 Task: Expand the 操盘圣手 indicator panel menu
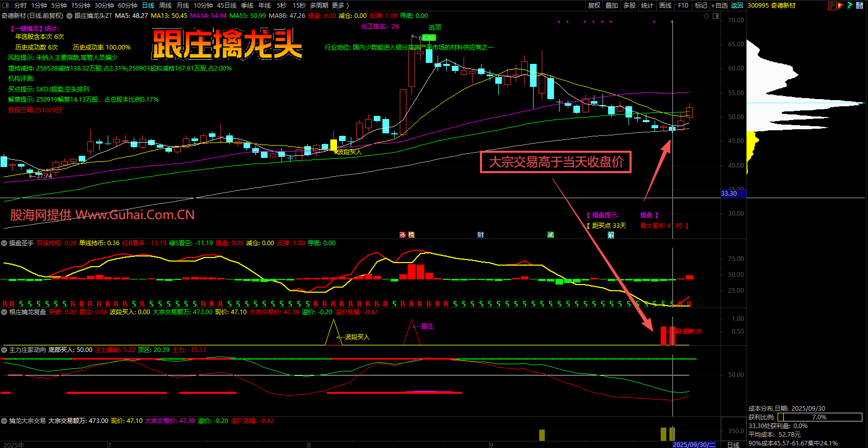click(4, 243)
